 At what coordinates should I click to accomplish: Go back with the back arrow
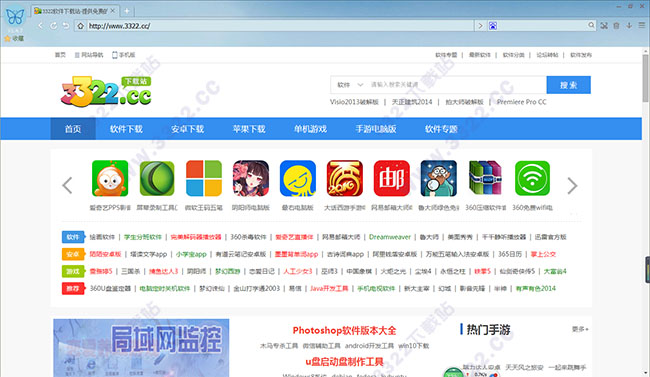(40, 26)
